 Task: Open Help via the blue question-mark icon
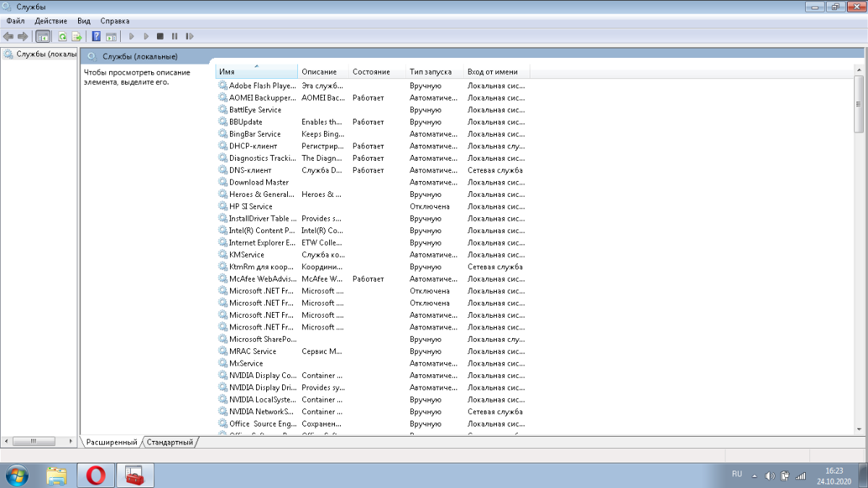tap(96, 36)
